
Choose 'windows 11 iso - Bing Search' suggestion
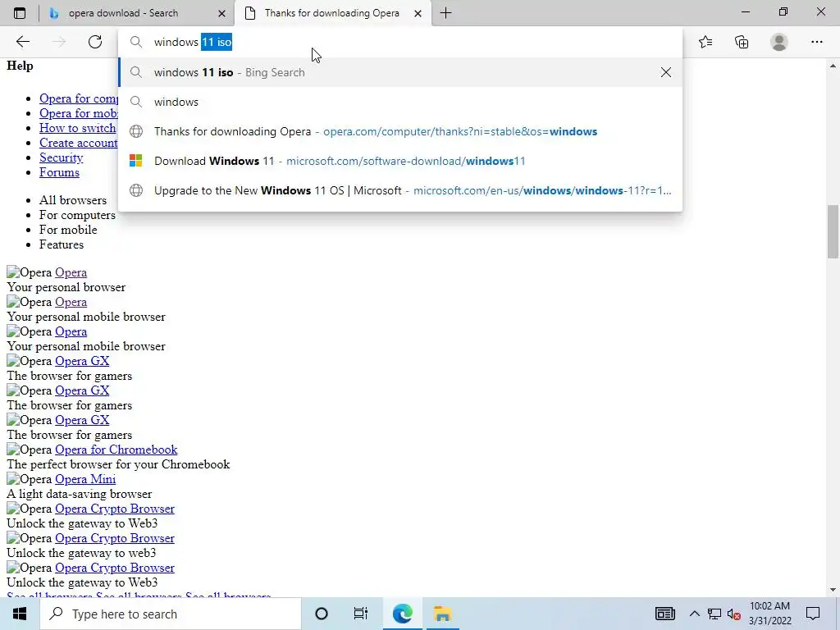[x=399, y=72]
